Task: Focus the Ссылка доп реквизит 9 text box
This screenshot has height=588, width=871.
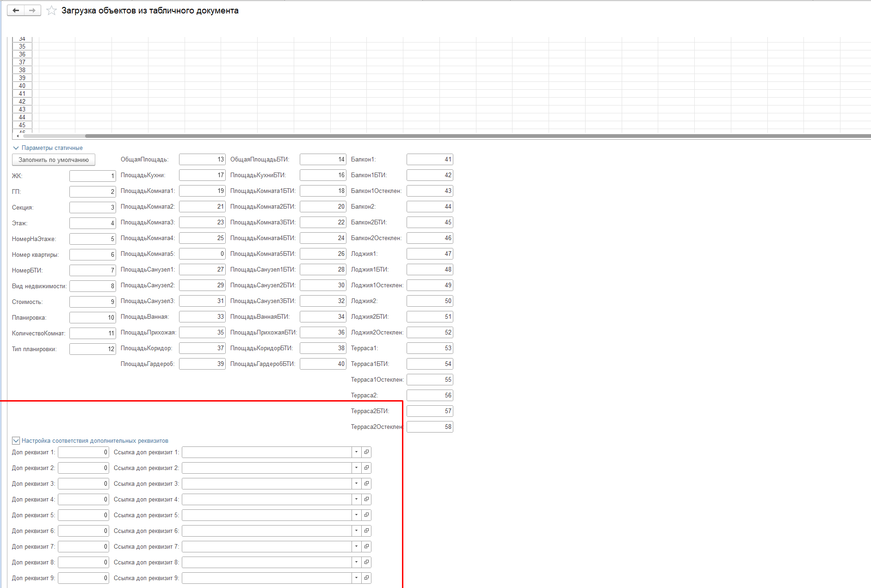Action: point(266,578)
